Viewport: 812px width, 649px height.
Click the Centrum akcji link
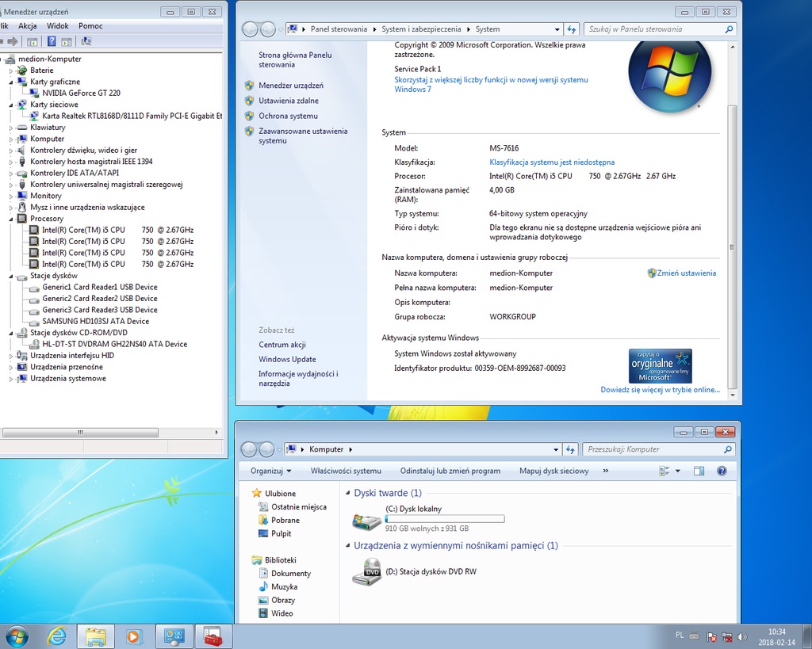(282, 345)
